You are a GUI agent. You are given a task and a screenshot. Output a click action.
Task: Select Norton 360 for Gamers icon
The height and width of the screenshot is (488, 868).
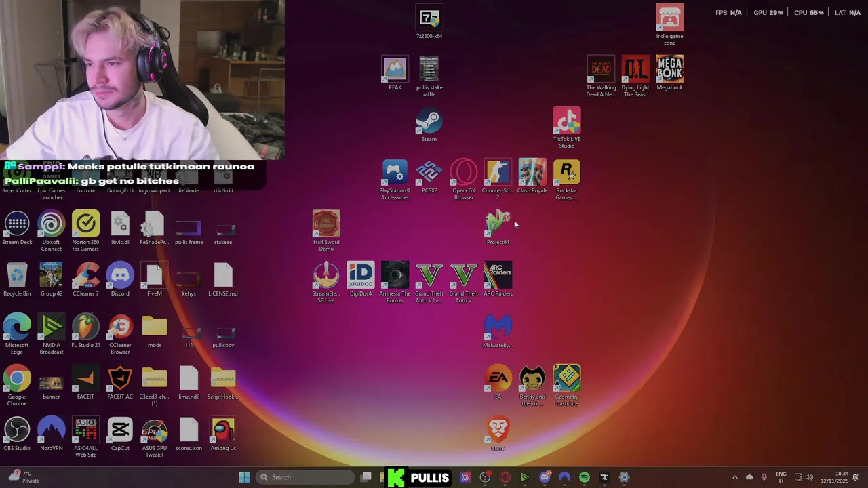click(x=85, y=231)
